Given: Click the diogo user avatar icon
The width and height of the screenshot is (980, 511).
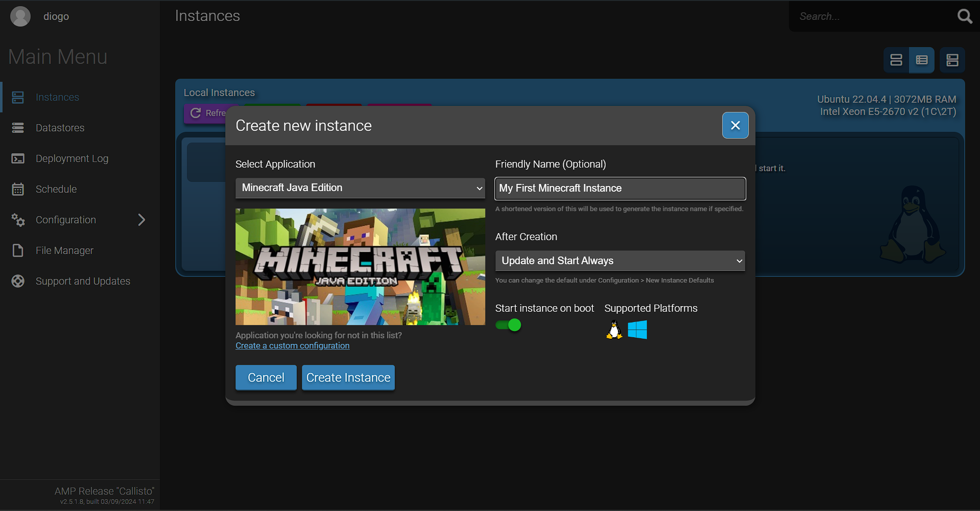Looking at the screenshot, I should [20, 16].
